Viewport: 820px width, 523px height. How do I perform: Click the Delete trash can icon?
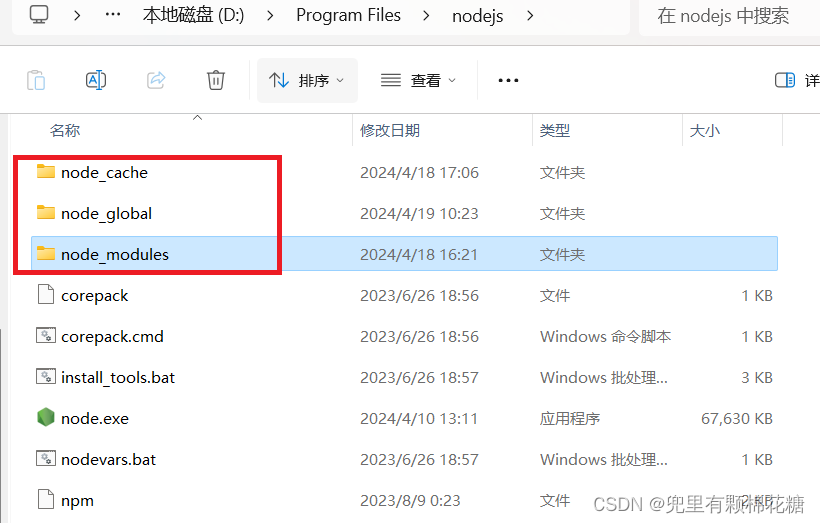coord(216,80)
